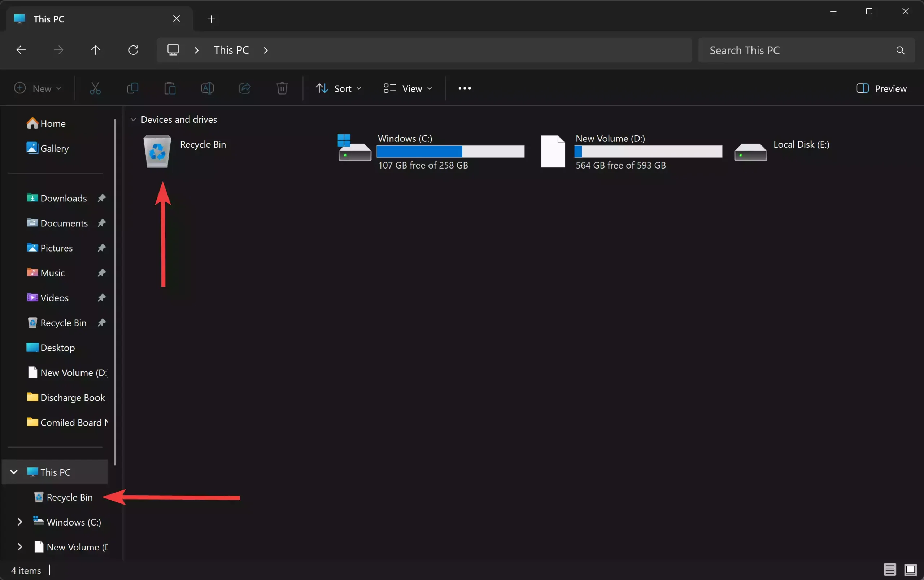This screenshot has width=924, height=580.
Task: Click inside the Search This PC field
Action: pyautogui.click(x=786, y=50)
